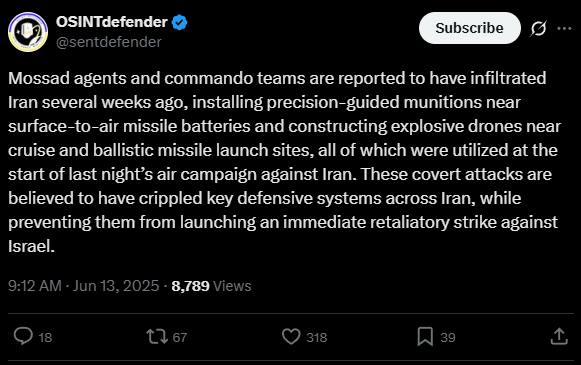This screenshot has height=365, width=581.
Task: Open the 9:12 AM Jun 13, 2025 timestamp
Action: (84, 286)
